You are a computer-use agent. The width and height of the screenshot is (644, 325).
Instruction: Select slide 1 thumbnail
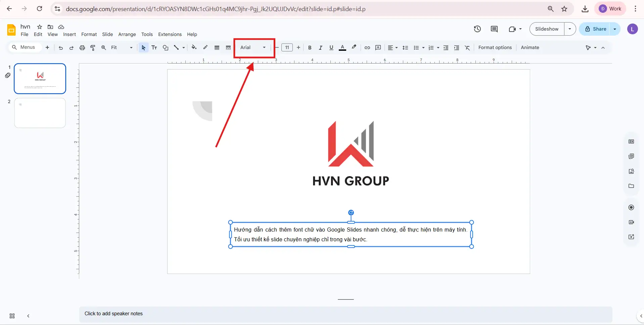point(40,79)
